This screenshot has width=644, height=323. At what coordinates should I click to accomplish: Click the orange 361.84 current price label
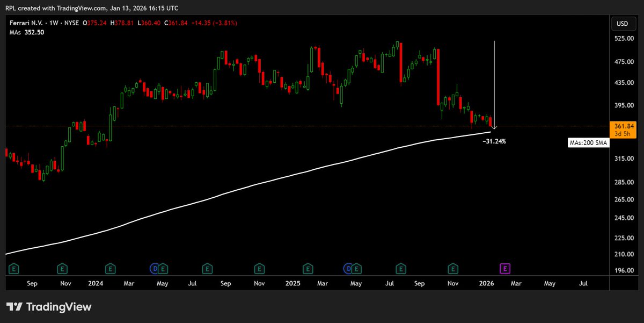pos(623,127)
